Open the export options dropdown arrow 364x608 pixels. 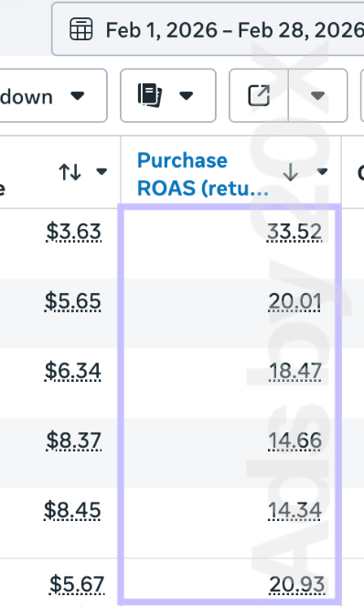tap(317, 96)
